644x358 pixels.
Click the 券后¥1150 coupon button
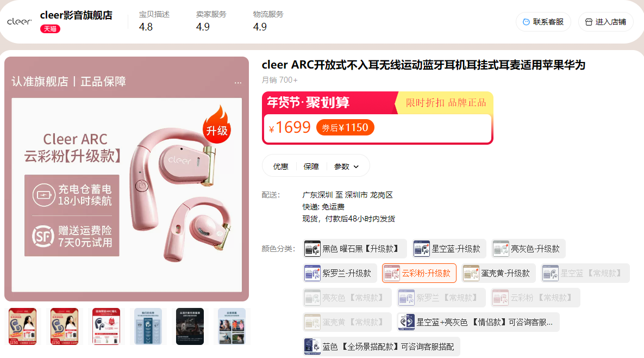(x=345, y=127)
